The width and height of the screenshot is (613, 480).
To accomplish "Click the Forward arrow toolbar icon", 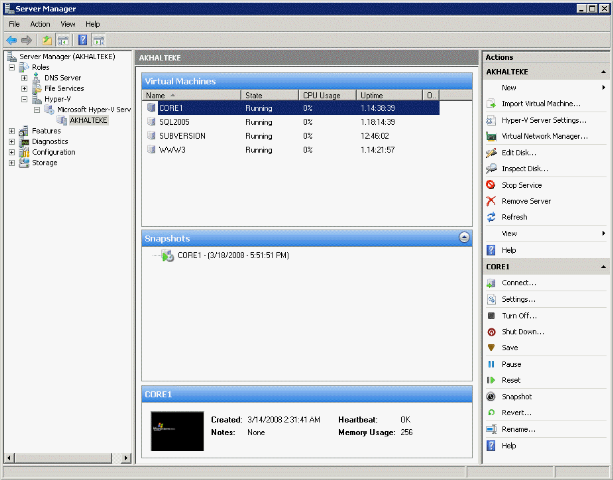I will (x=26, y=40).
